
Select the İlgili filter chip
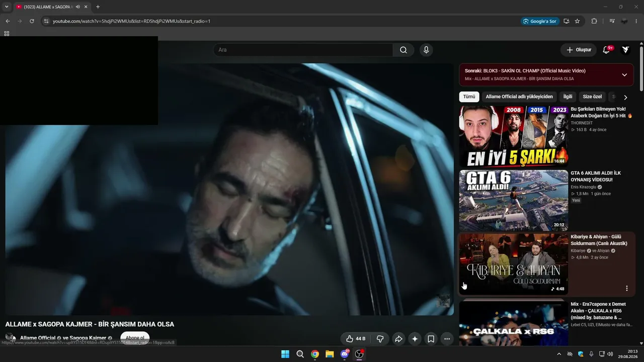coord(568,97)
